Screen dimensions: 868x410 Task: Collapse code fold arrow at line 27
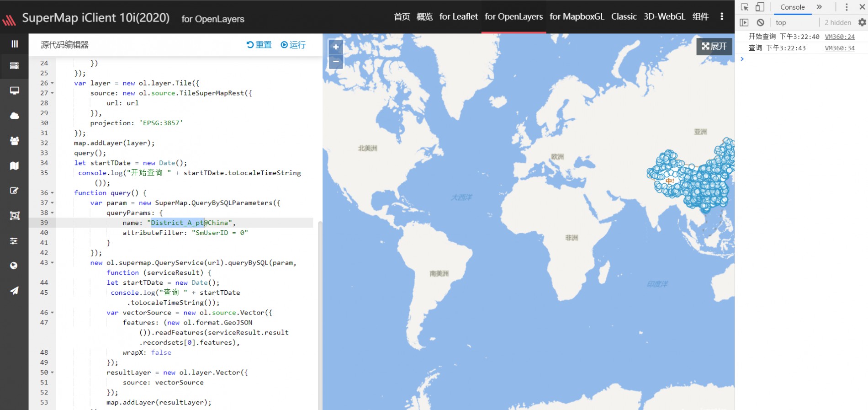click(52, 93)
